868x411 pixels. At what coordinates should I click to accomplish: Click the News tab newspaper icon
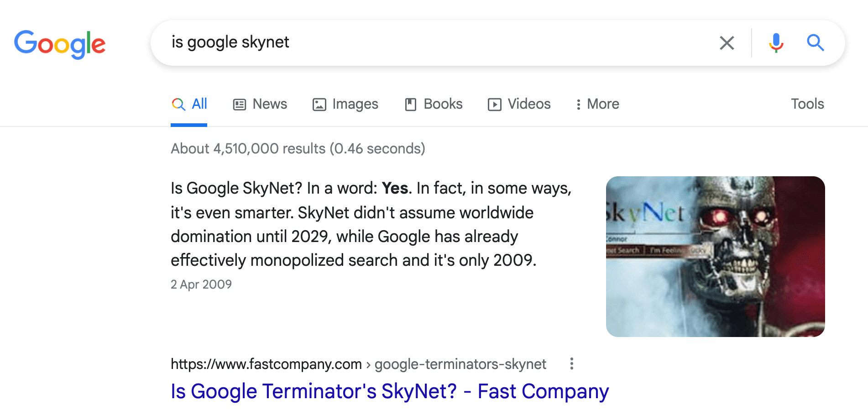[240, 105]
